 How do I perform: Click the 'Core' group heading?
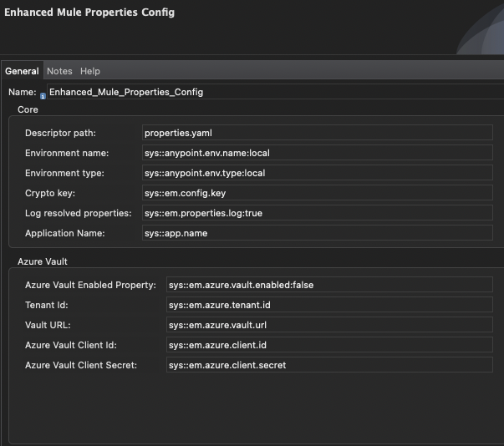28,109
